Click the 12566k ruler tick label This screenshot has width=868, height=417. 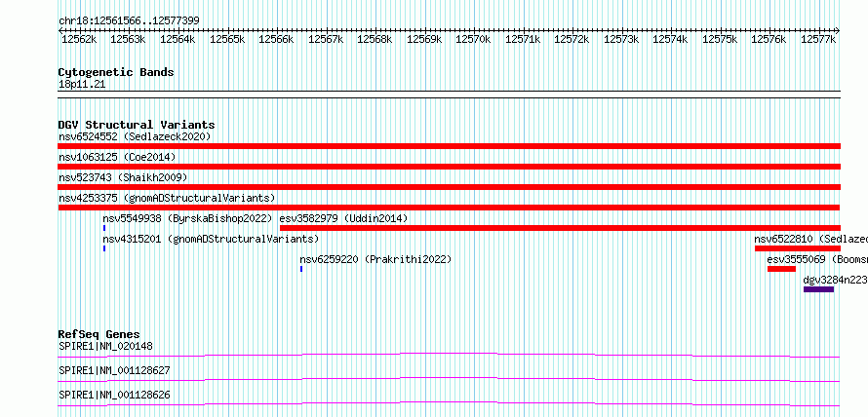276,39
